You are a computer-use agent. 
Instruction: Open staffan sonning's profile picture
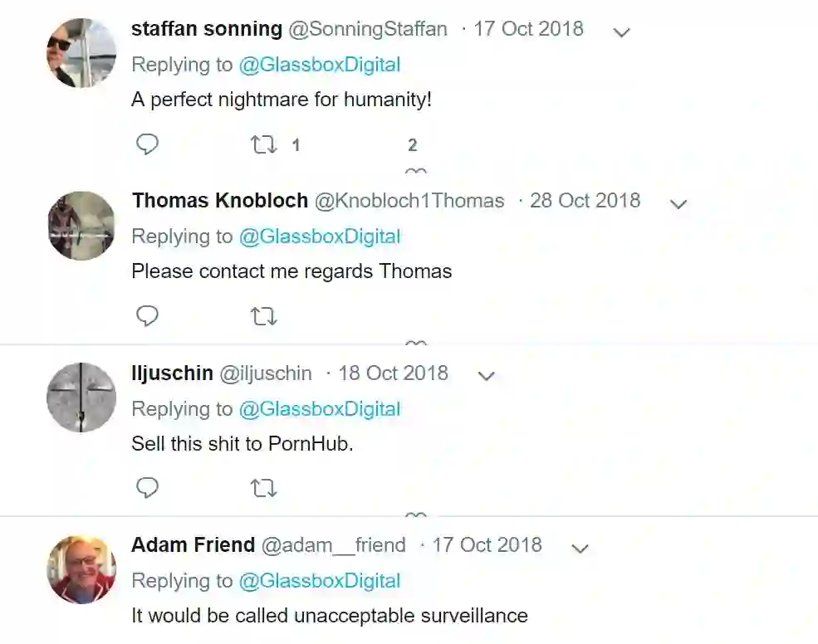coord(81,53)
